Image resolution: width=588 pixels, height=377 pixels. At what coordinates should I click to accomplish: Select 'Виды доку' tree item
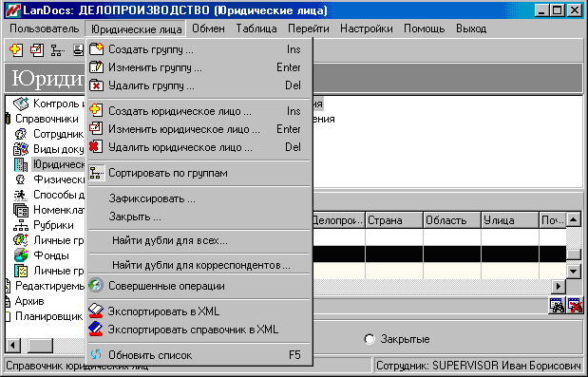pyautogui.click(x=59, y=149)
